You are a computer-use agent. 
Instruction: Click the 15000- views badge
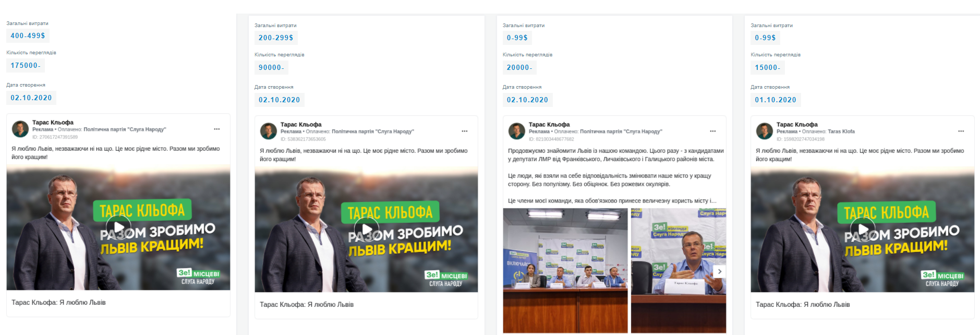(768, 68)
